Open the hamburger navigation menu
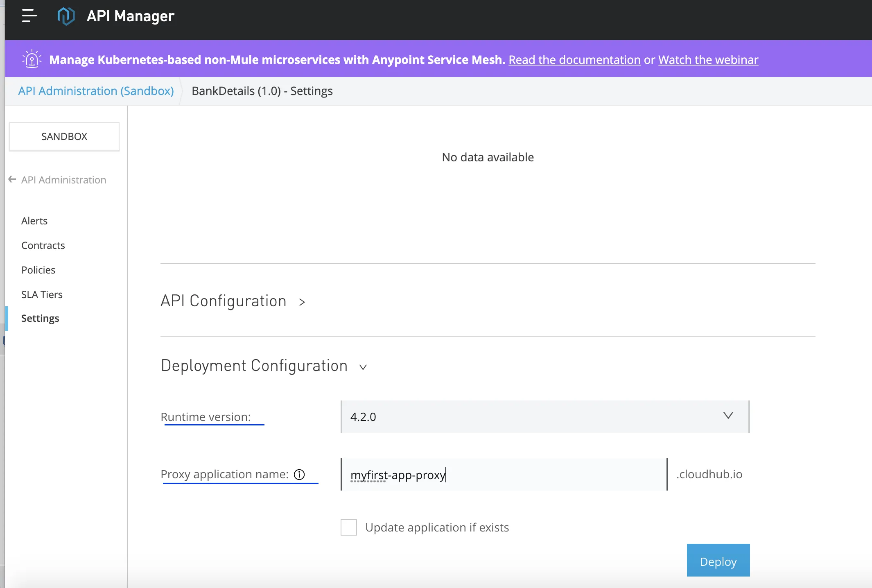 point(29,16)
